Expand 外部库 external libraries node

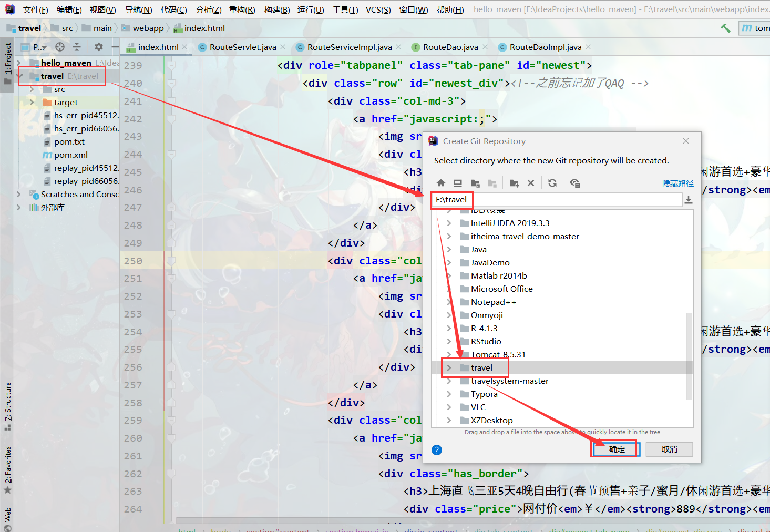(x=19, y=207)
